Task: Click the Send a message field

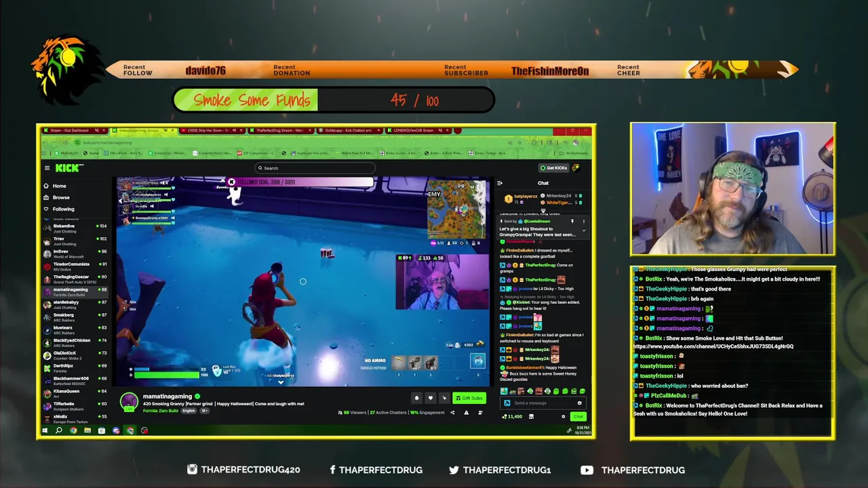Action: point(543,403)
